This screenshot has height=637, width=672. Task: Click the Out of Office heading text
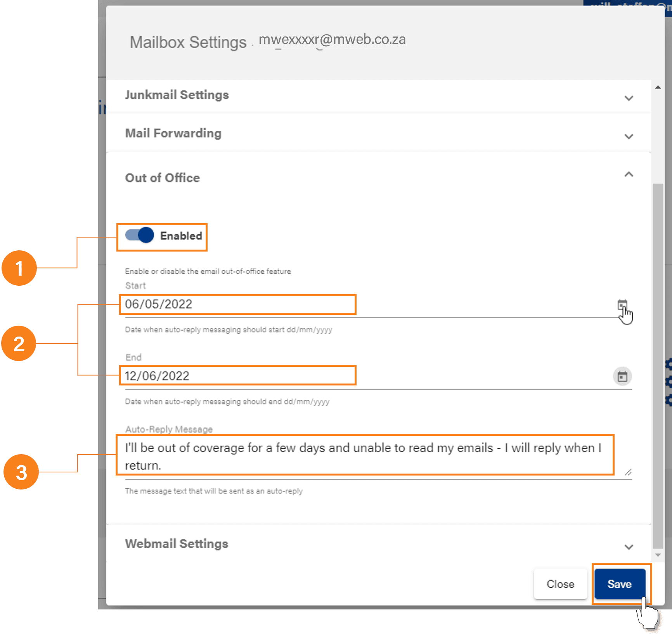tap(162, 178)
